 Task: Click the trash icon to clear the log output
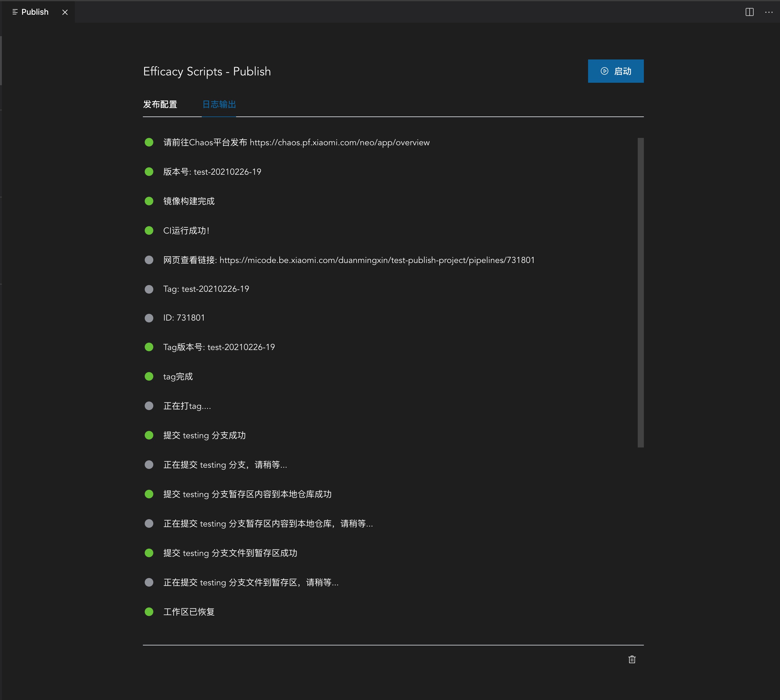click(633, 659)
